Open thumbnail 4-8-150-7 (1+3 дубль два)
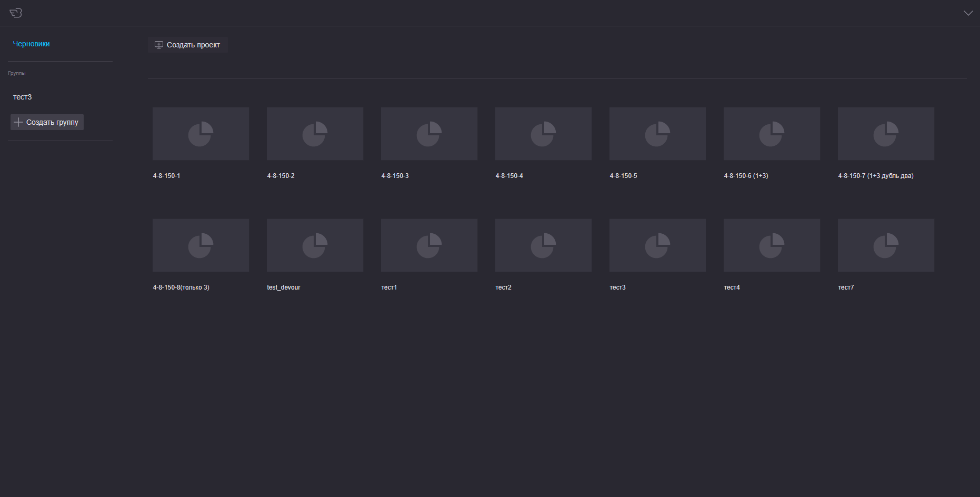The height and width of the screenshot is (497, 980). click(886, 134)
